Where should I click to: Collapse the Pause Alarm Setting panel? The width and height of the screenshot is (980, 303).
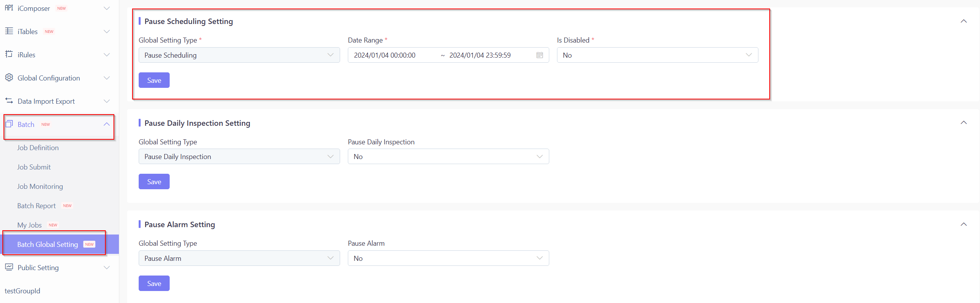[x=963, y=224]
